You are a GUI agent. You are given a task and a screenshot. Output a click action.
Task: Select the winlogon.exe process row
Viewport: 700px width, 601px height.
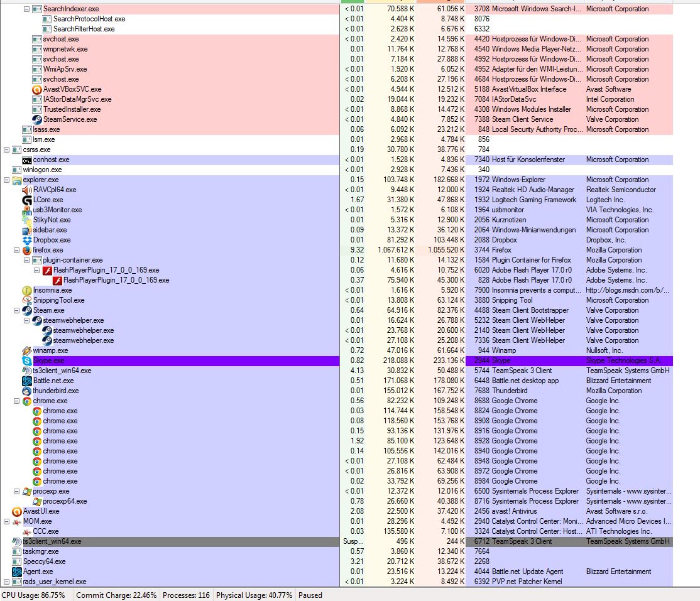[337, 170]
